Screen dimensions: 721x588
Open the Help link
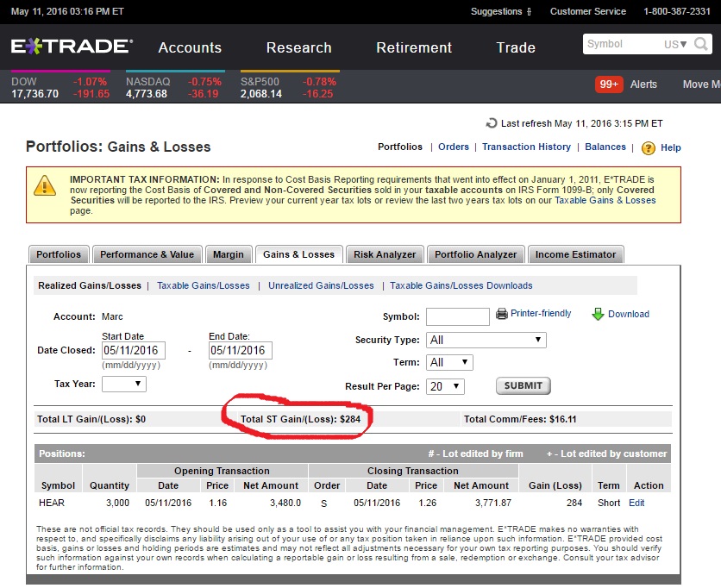(671, 147)
